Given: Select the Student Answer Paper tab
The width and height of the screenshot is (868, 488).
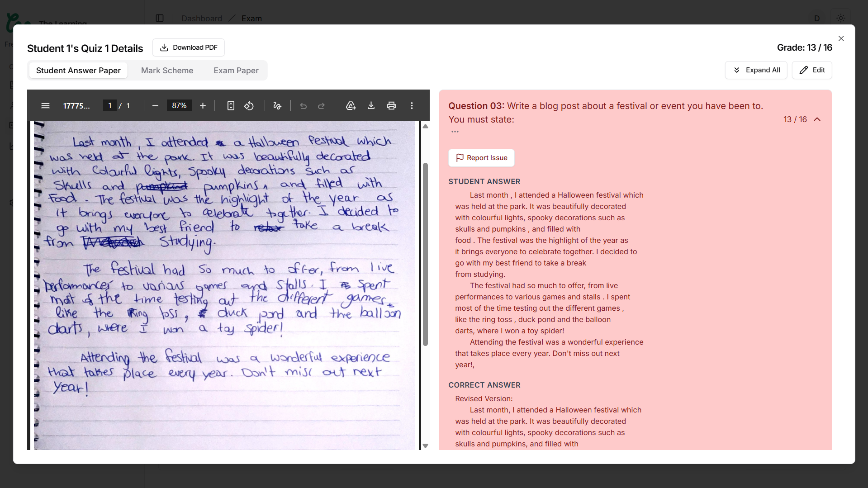Looking at the screenshot, I should (x=78, y=71).
